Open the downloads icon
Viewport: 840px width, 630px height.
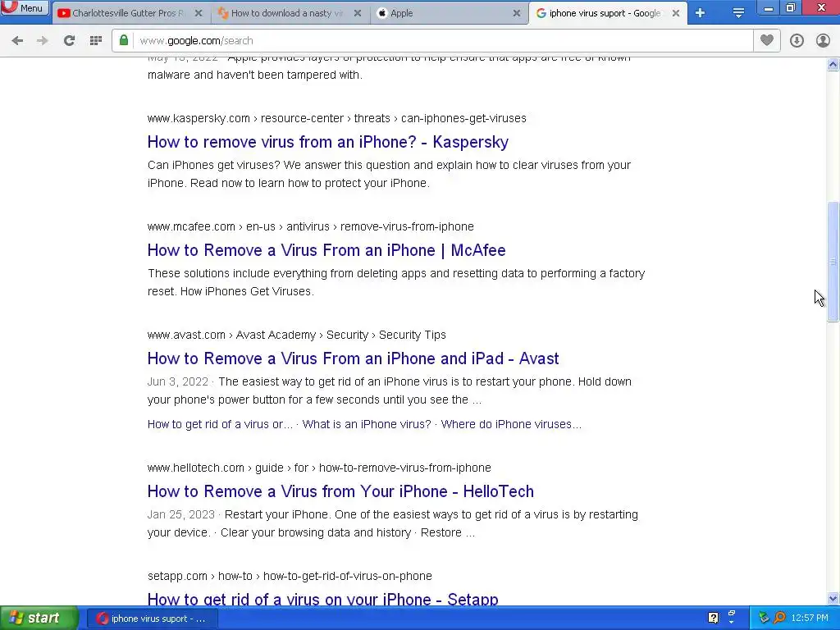tap(797, 40)
